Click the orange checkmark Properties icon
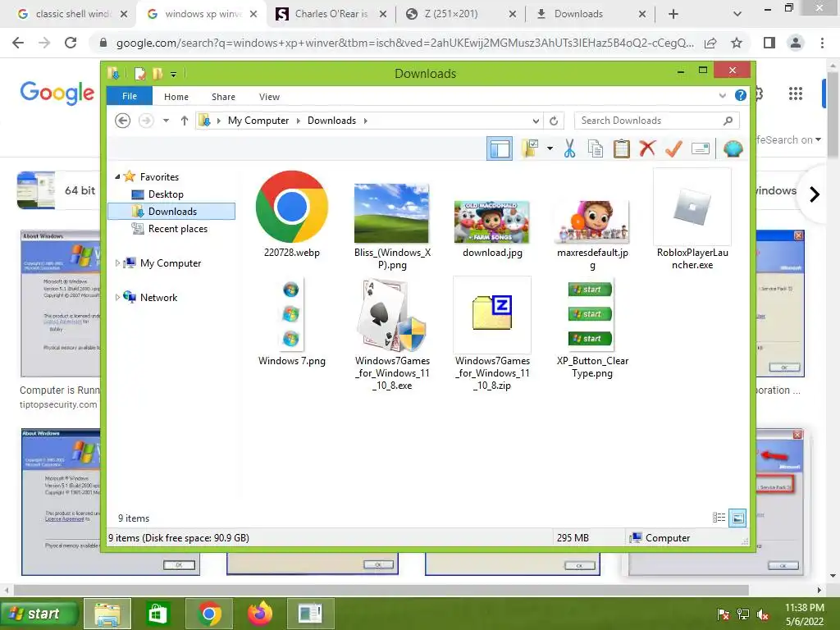This screenshot has height=630, width=840. tap(673, 148)
